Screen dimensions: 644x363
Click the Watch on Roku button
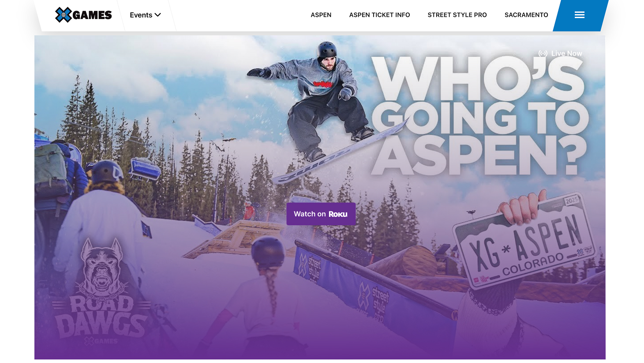(x=321, y=214)
